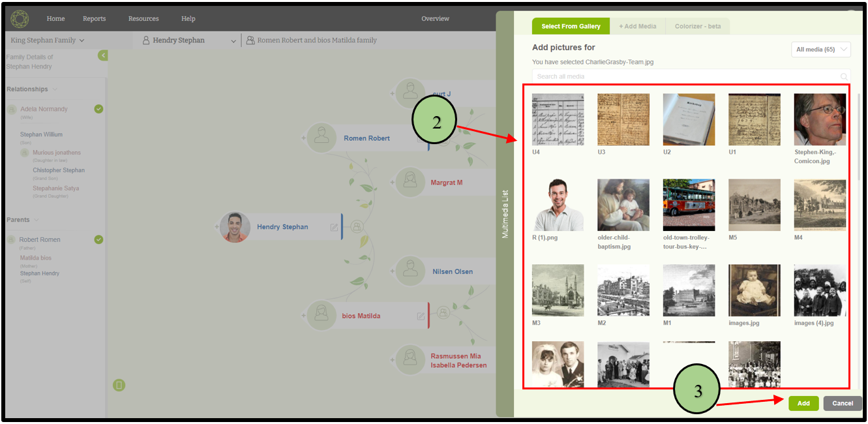Switch to the + Add Media tab
868x424 pixels.
pyautogui.click(x=637, y=26)
